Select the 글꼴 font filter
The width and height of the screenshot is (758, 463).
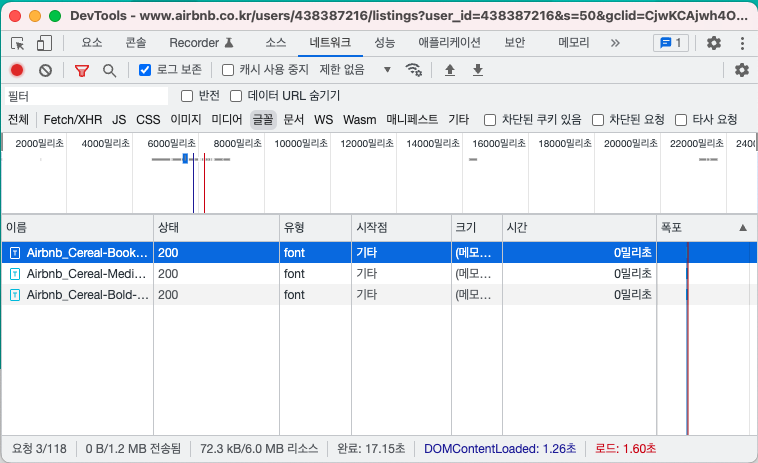(263, 120)
